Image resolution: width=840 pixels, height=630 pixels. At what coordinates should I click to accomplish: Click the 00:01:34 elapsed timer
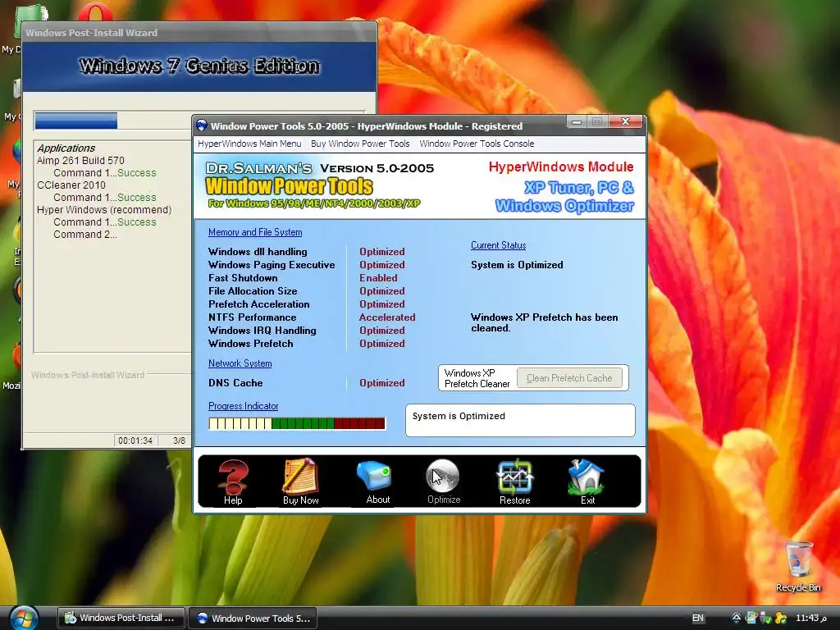(x=135, y=441)
